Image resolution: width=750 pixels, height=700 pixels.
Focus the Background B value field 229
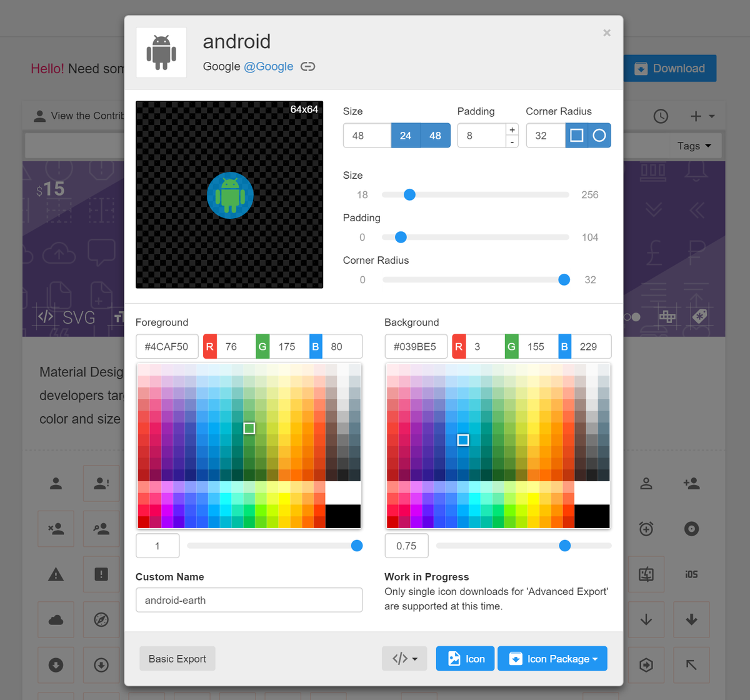(591, 347)
